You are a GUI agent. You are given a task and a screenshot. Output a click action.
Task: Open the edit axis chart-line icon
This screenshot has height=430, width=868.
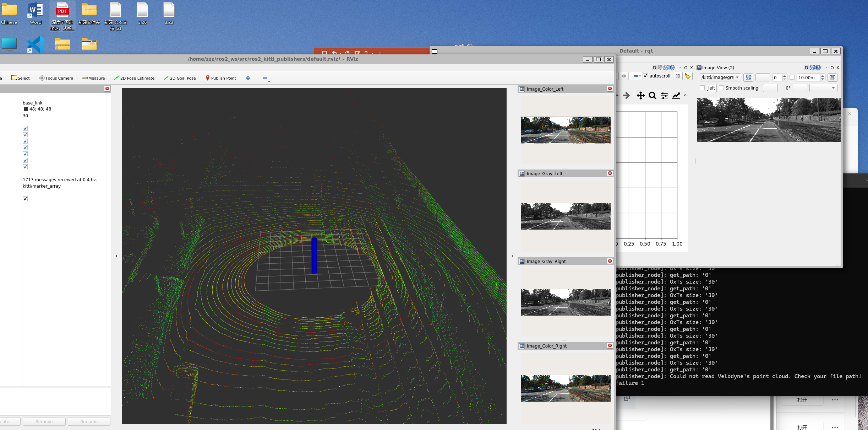(x=676, y=95)
